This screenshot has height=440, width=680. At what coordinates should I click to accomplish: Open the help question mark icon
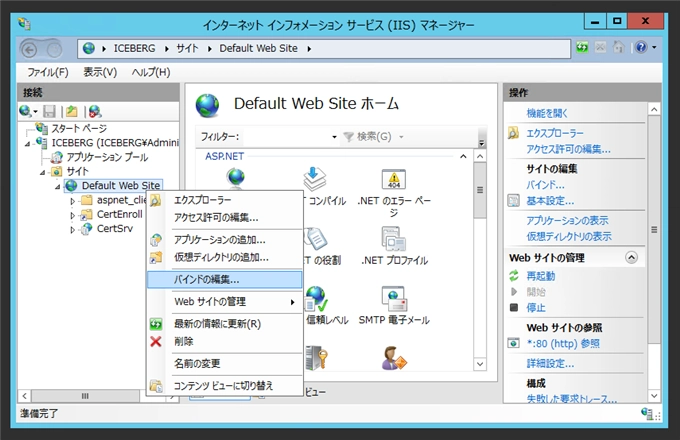[641, 47]
